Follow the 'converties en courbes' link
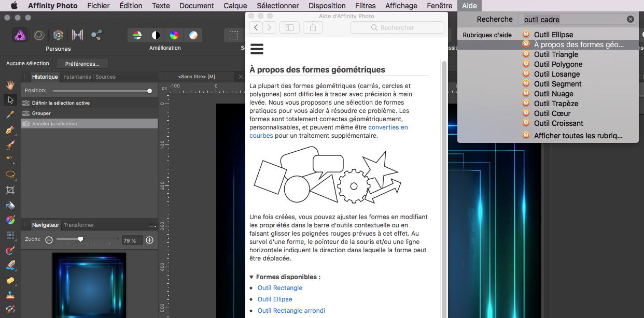The width and height of the screenshot is (644, 318). pos(329,132)
